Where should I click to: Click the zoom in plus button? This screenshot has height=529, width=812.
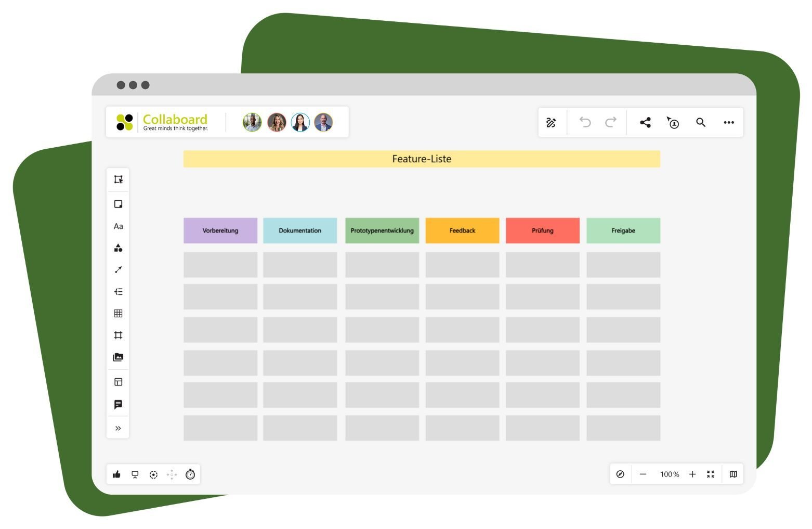coord(692,474)
